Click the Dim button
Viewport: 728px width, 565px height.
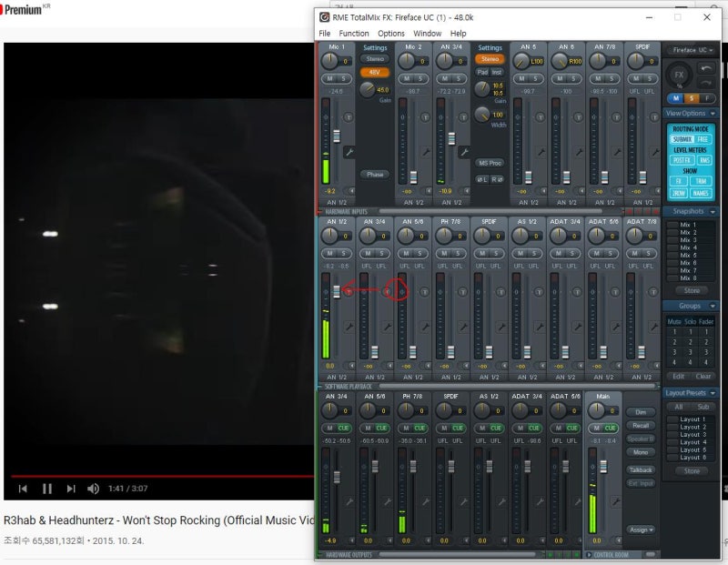pyautogui.click(x=641, y=412)
